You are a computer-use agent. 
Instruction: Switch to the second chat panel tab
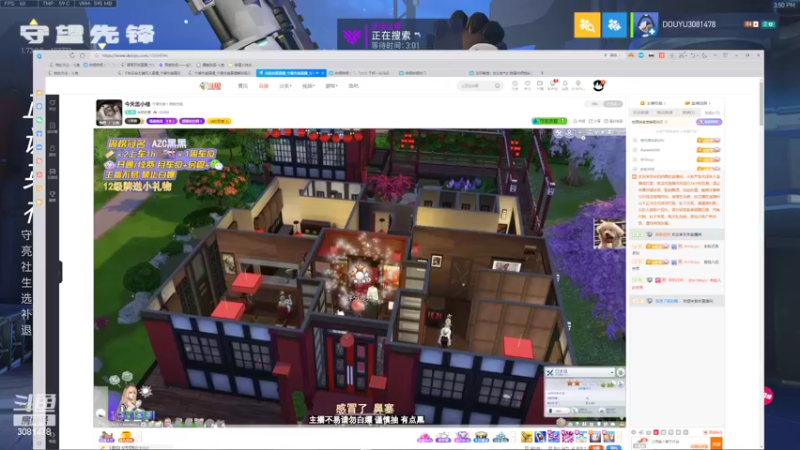[x=665, y=113]
